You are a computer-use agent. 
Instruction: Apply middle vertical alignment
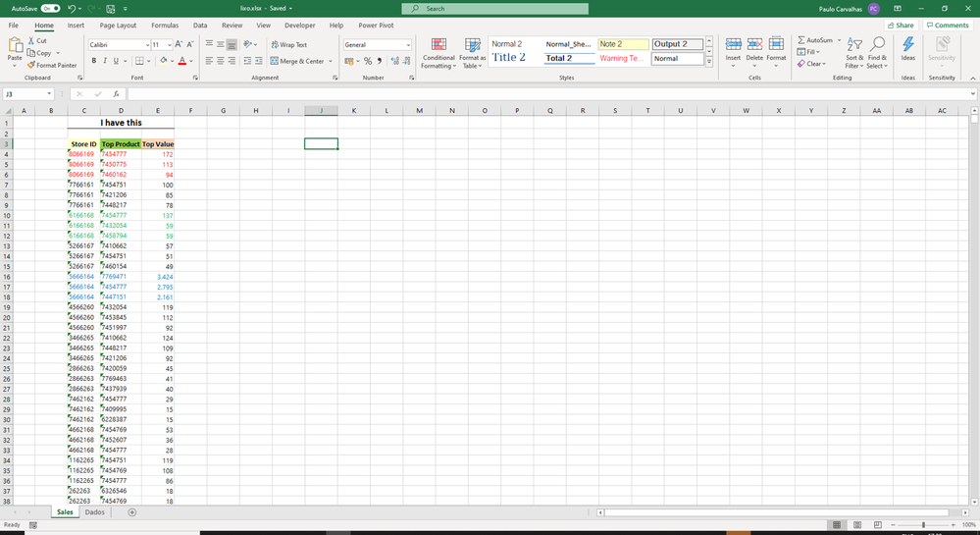pos(220,44)
